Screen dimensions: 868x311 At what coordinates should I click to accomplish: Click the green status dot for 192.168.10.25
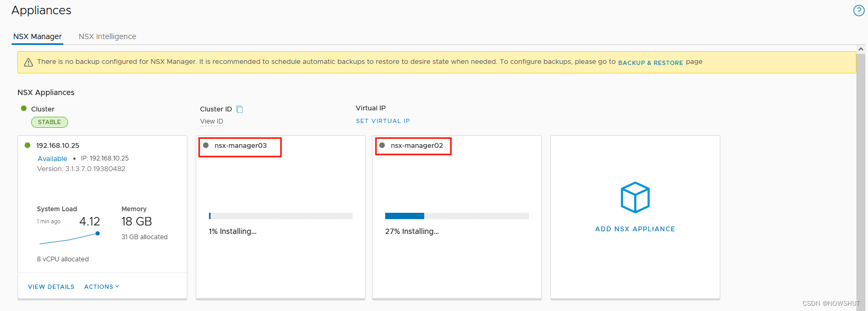coord(27,145)
